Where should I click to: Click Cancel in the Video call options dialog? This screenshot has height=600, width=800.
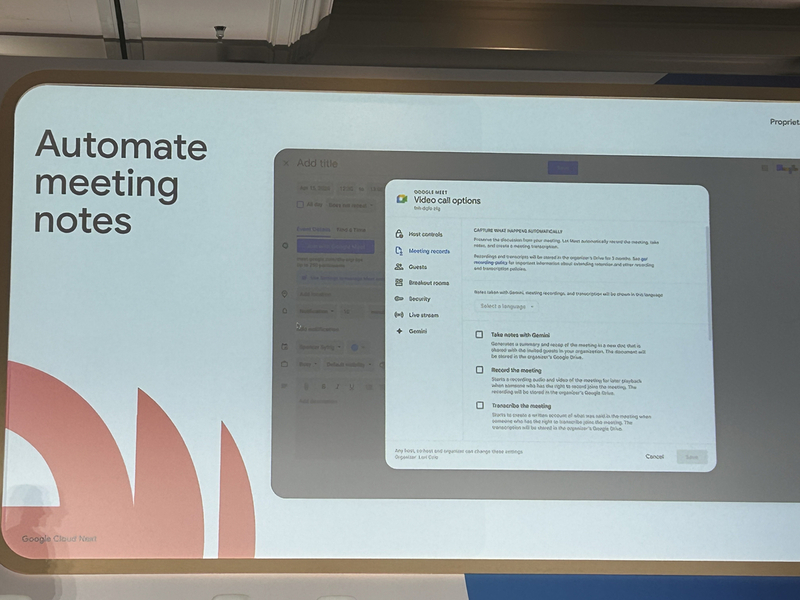point(655,457)
